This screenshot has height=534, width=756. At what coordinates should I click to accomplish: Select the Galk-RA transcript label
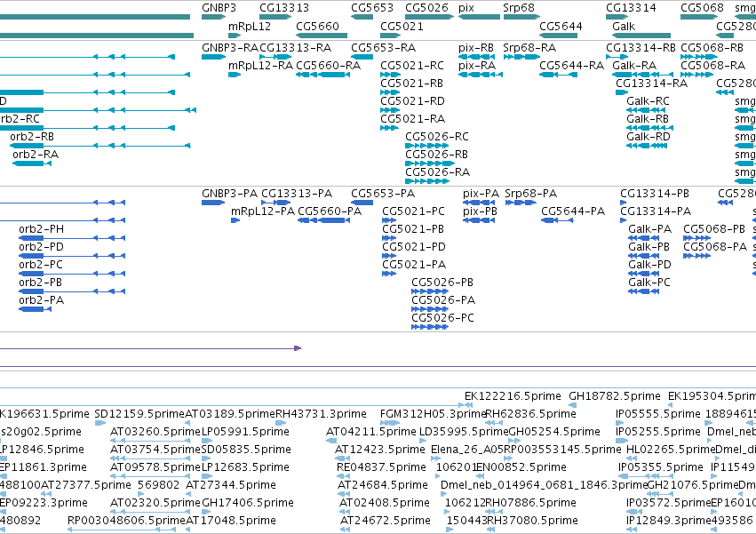coord(634,66)
